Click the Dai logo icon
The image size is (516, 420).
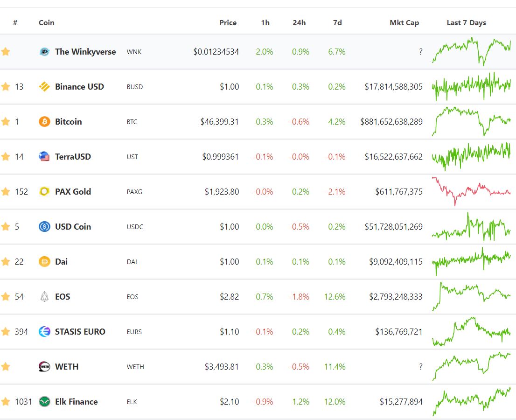[x=44, y=262]
